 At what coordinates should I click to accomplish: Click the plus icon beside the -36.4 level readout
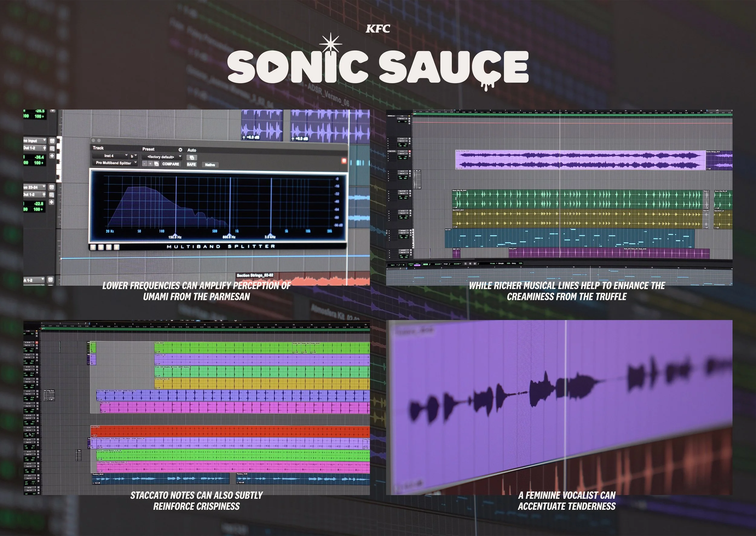coord(52,156)
